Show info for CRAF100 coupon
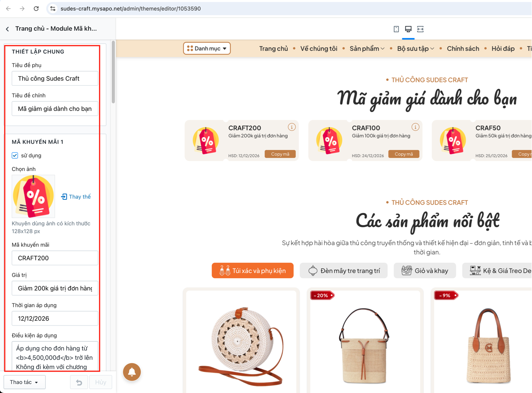Image resolution: width=532 pixels, height=393 pixels. tap(415, 127)
